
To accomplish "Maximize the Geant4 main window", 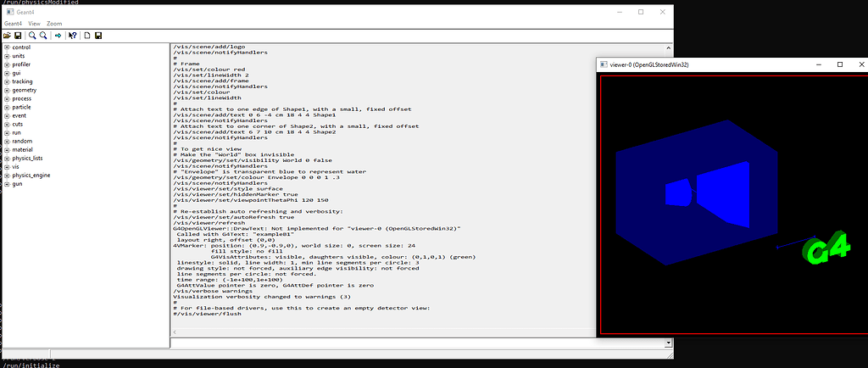I will coord(641,12).
